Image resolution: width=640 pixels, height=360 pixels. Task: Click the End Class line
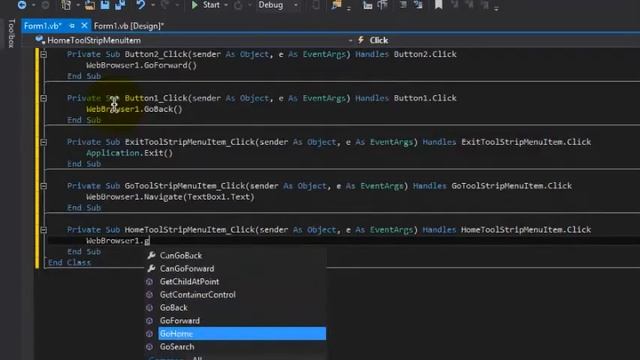pyautogui.click(x=69, y=262)
